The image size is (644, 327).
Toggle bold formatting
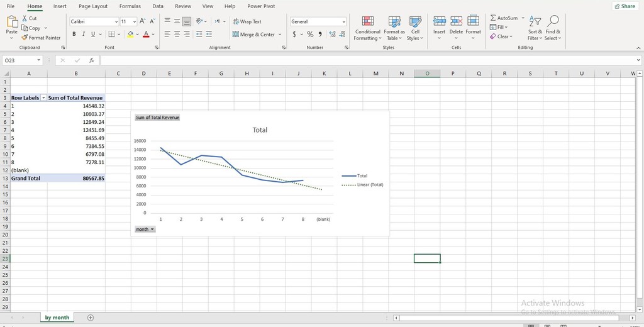[x=74, y=34]
